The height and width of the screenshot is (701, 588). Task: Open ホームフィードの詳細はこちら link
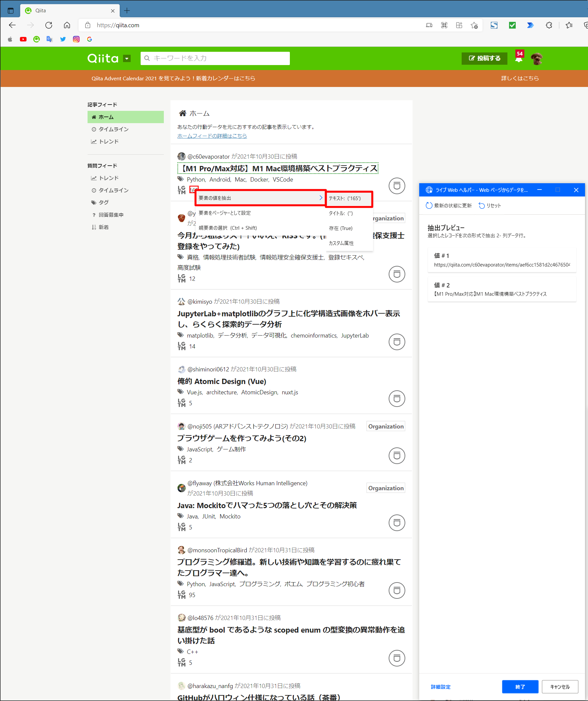coord(212,136)
